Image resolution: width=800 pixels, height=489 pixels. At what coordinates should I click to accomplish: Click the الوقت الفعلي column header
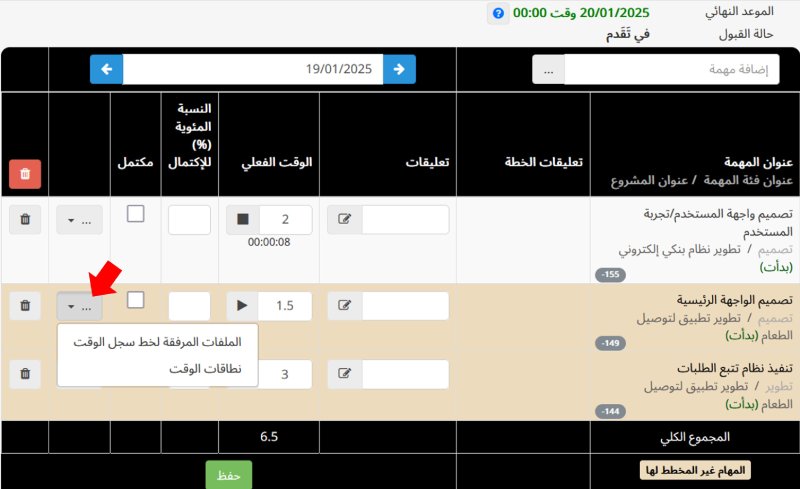coord(277,162)
